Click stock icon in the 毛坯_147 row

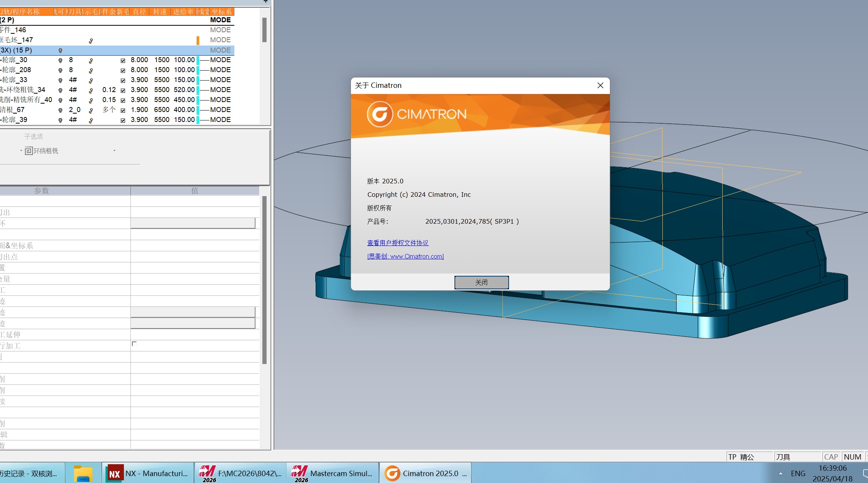[91, 40]
